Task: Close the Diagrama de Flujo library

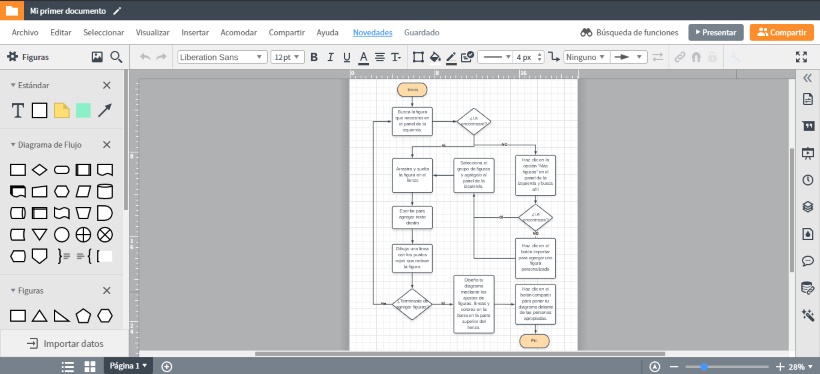Action: tap(107, 145)
